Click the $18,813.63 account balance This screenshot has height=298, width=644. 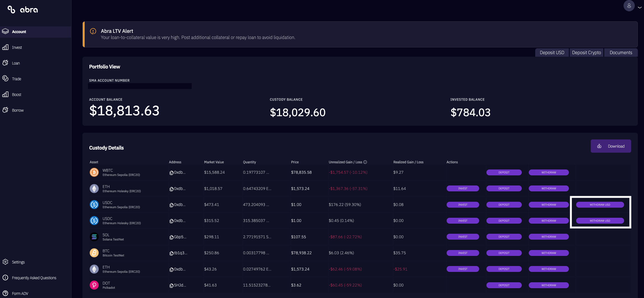(x=124, y=111)
